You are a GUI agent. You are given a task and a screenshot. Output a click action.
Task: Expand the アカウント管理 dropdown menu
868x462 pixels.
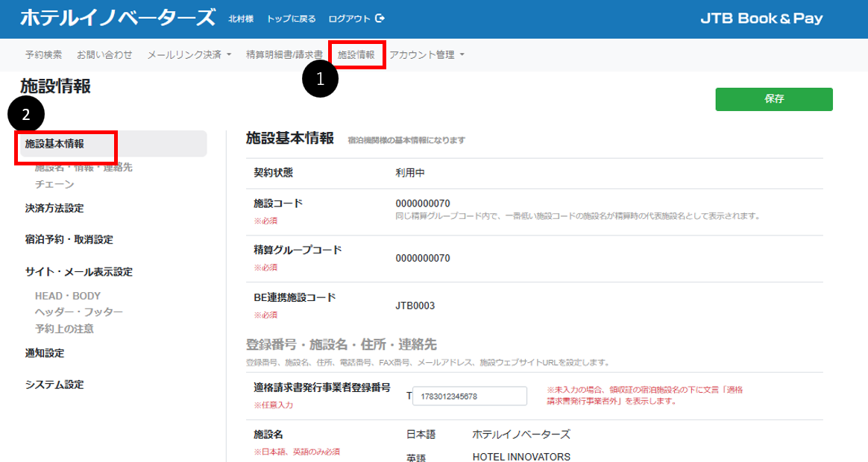click(x=427, y=55)
